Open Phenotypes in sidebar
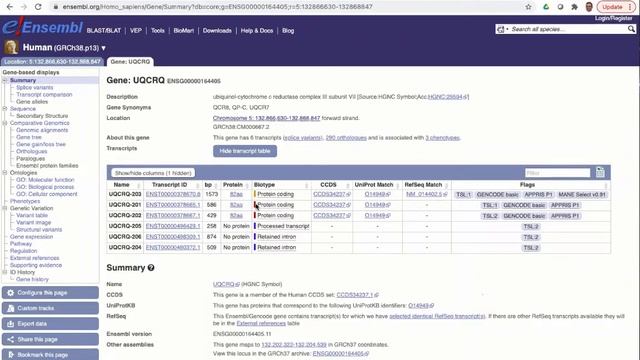The height and width of the screenshot is (360, 640). 25,201
